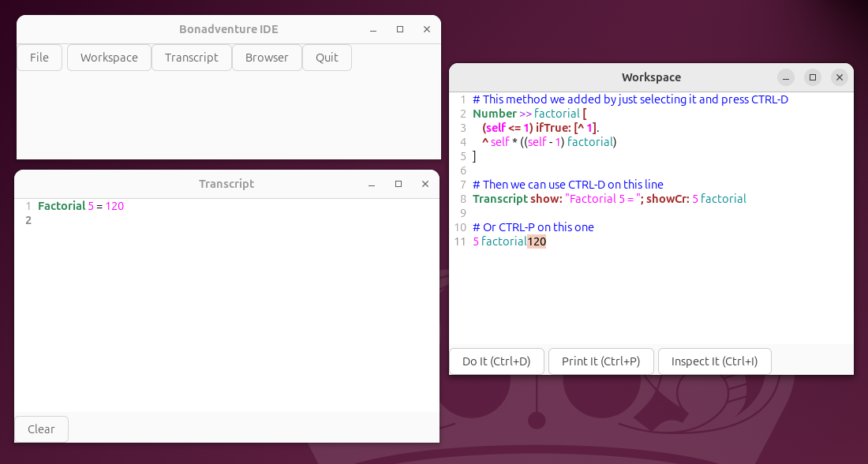Minimize the Workspace window
Screen dimensions: 868x464
786,77
